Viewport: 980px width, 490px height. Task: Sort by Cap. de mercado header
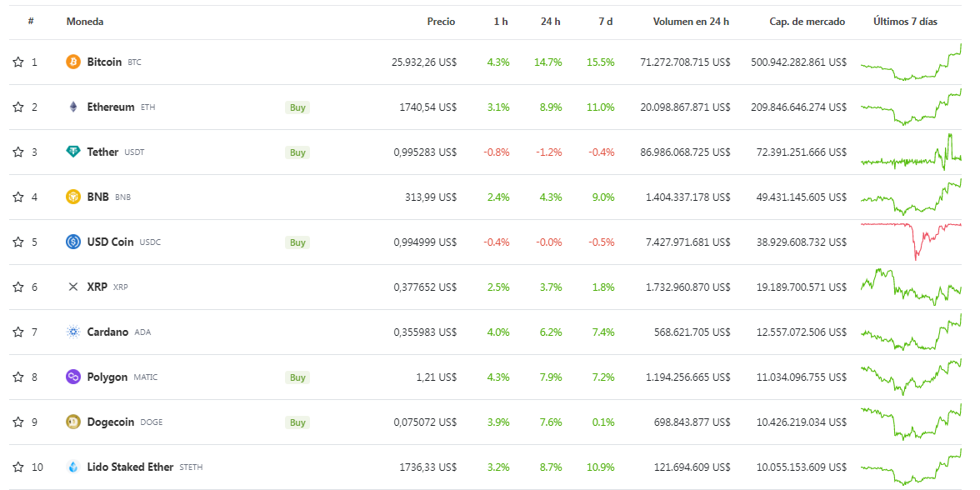click(x=807, y=22)
